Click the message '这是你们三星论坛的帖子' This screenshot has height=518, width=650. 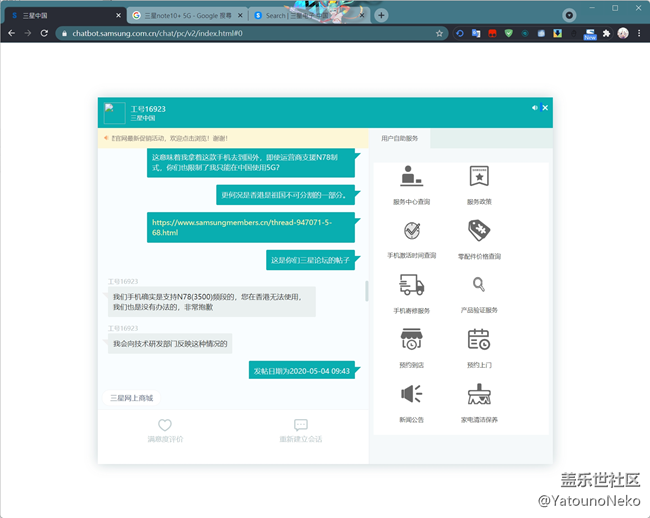point(310,260)
